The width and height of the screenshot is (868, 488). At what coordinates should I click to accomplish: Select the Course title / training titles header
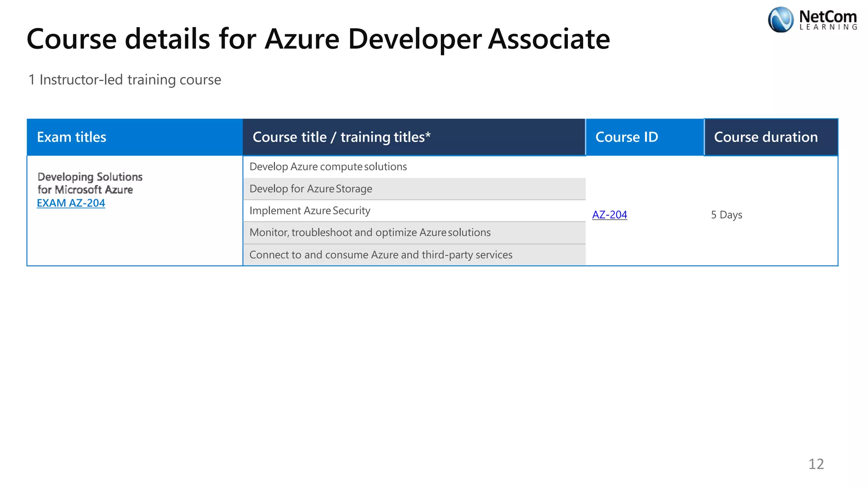(x=414, y=137)
